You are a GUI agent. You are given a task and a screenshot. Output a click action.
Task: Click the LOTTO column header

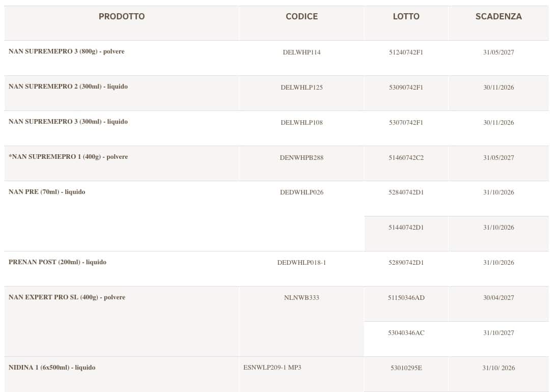tap(406, 16)
